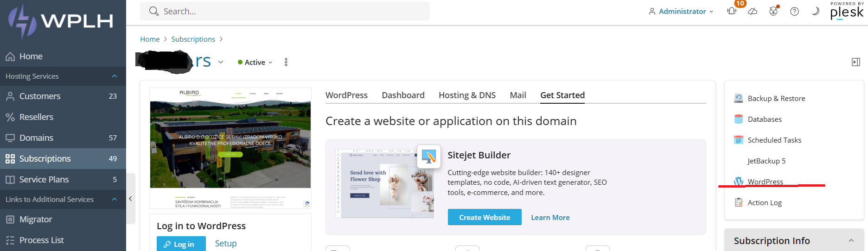
Task: Click the WPLH logo
Action: point(61,21)
